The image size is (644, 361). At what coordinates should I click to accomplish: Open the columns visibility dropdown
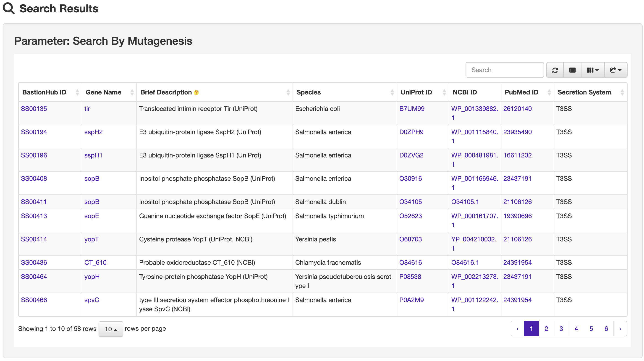pos(592,70)
